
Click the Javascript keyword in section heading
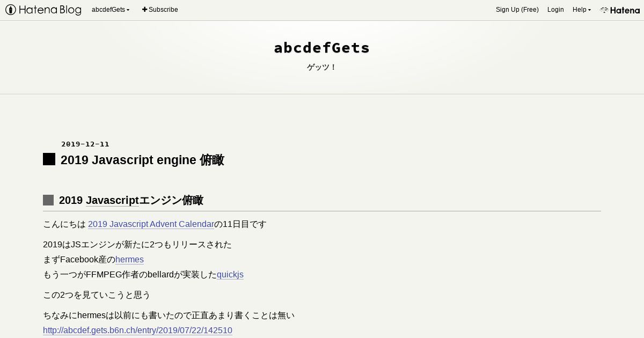pos(112,201)
